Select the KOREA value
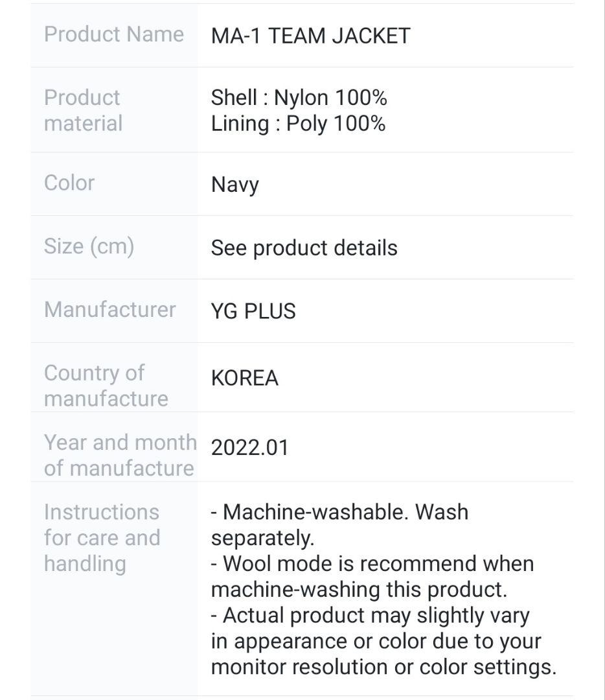Image resolution: width=605 pixels, height=700 pixels. coord(244,378)
